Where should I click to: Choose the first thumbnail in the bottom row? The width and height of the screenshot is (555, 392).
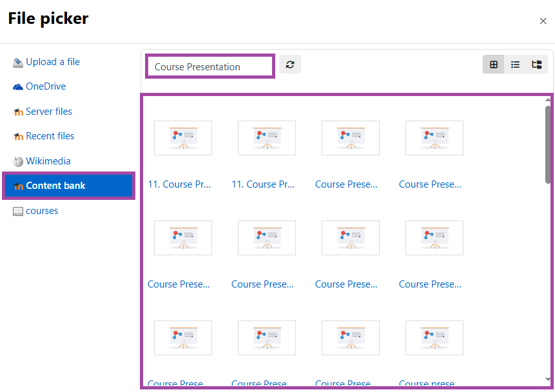coord(183,338)
